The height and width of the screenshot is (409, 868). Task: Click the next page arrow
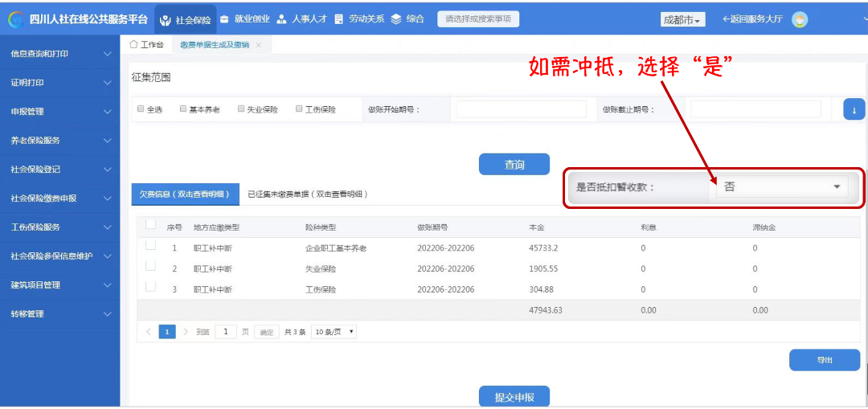click(186, 332)
